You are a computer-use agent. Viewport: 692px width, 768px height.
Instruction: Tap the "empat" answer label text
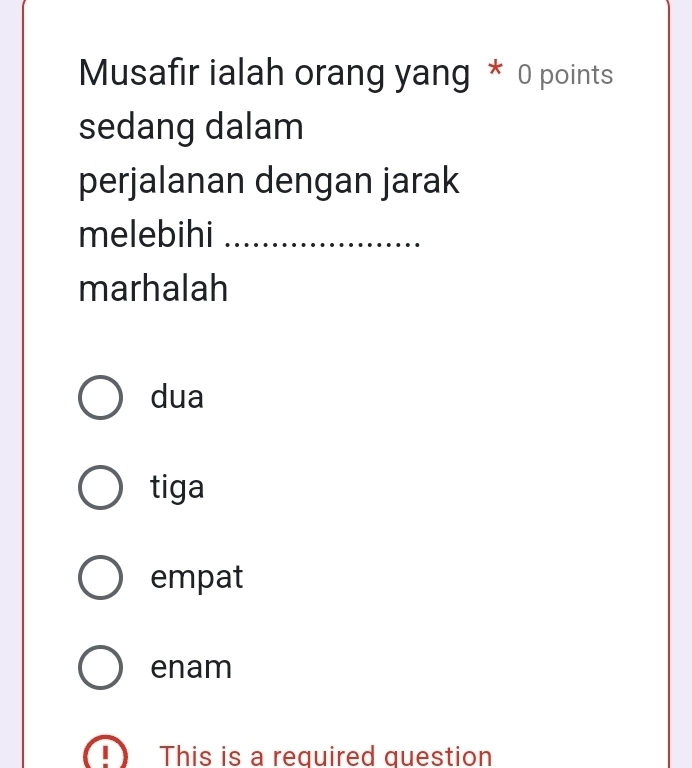(x=197, y=578)
